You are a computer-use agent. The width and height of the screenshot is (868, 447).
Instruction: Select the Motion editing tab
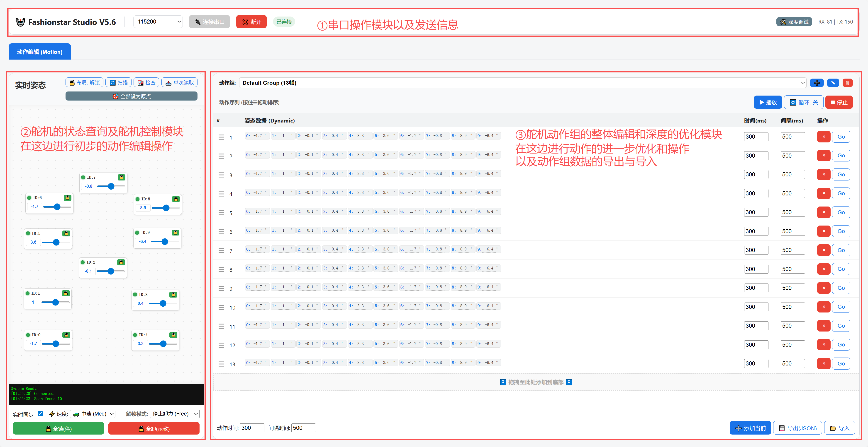(40, 52)
